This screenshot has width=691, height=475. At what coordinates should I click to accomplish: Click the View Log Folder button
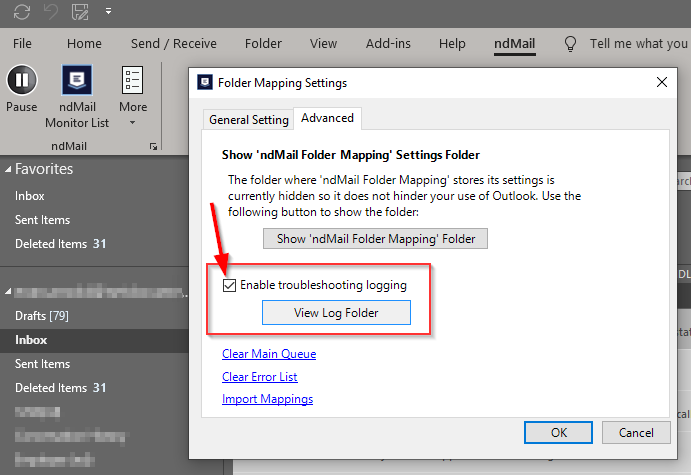click(x=336, y=313)
